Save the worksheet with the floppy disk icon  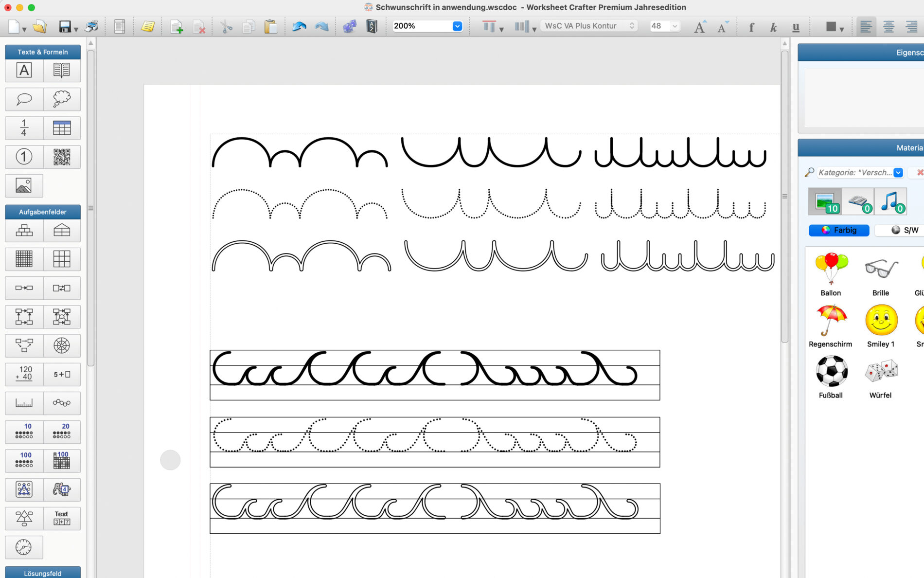point(65,26)
